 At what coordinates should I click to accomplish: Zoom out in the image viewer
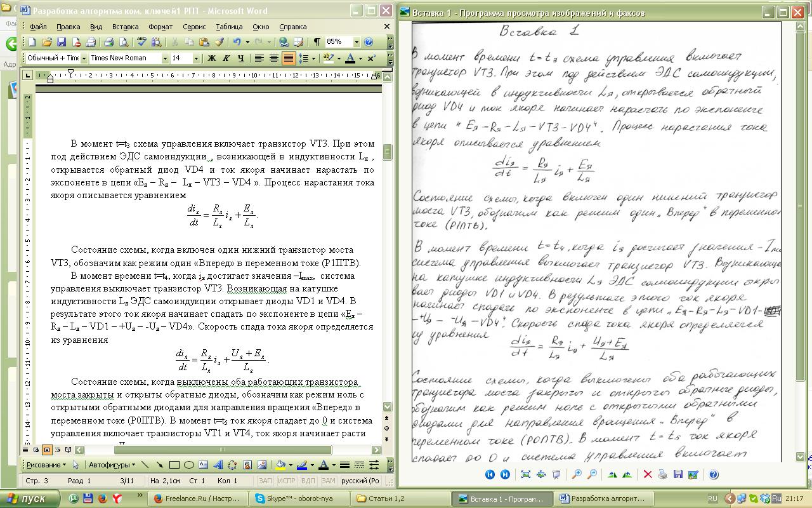pos(591,474)
